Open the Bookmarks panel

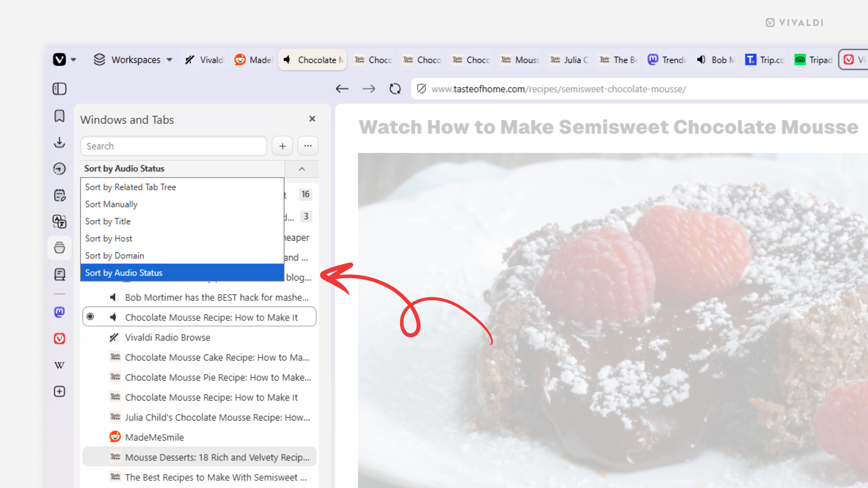59,116
